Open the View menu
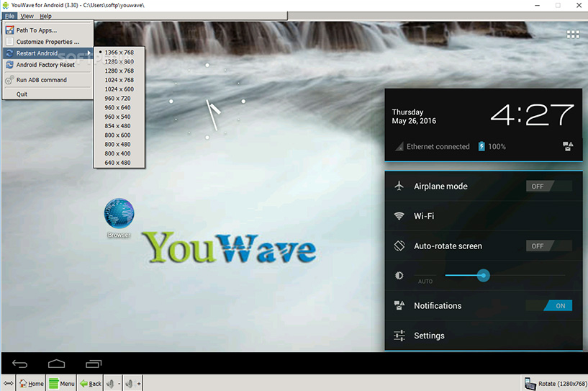 pyautogui.click(x=27, y=16)
